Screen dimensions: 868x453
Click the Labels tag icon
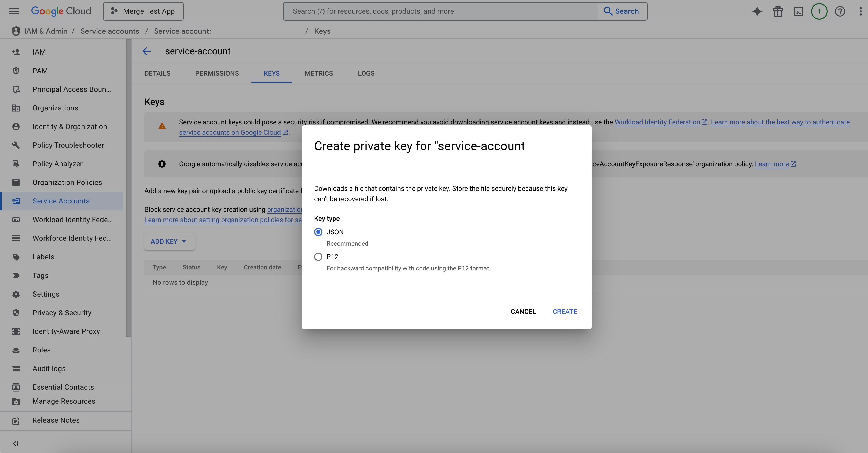16,257
